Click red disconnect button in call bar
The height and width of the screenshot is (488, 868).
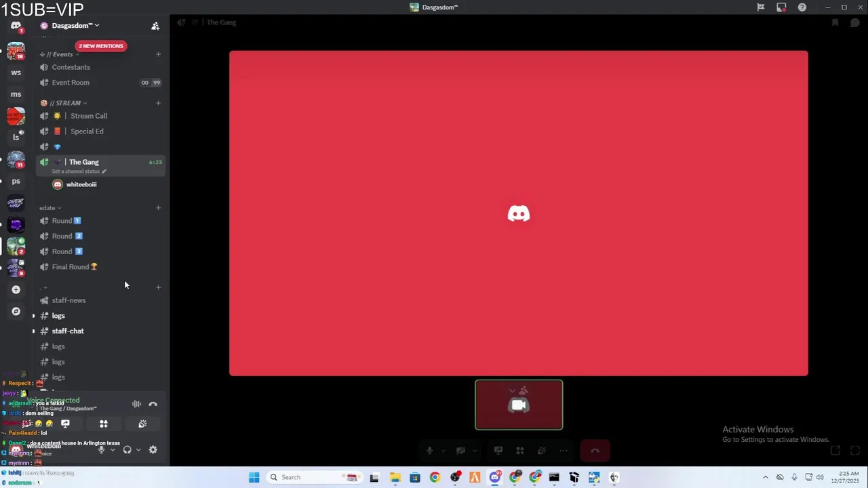point(595,451)
